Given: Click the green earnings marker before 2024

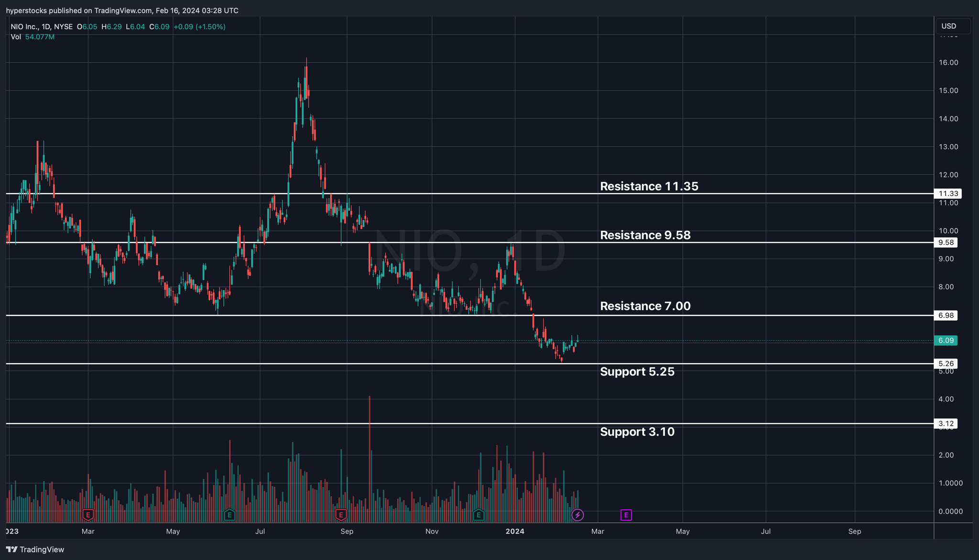Looking at the screenshot, I should pyautogui.click(x=479, y=515).
